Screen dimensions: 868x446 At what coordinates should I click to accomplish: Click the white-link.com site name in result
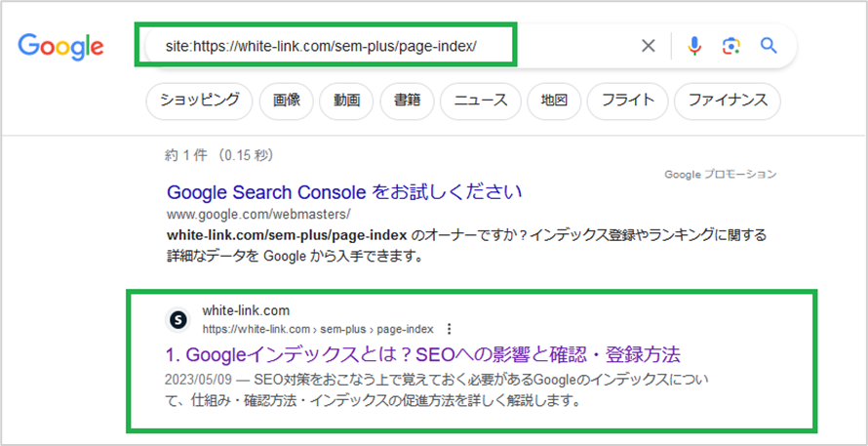[x=246, y=310]
